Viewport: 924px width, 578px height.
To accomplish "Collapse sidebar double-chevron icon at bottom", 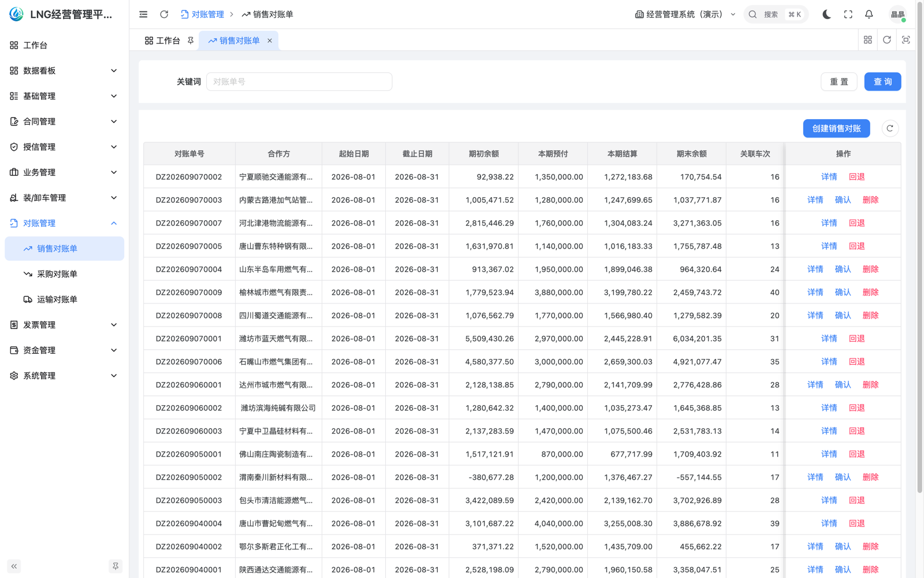I will [14, 566].
